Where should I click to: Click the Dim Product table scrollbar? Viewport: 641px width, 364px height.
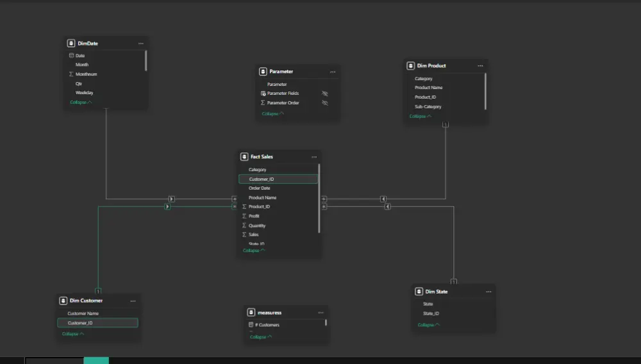tap(485, 92)
